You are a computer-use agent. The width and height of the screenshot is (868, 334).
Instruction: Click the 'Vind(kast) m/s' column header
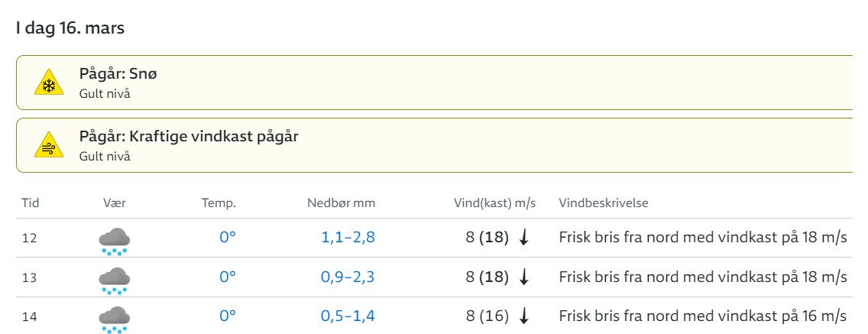495,203
